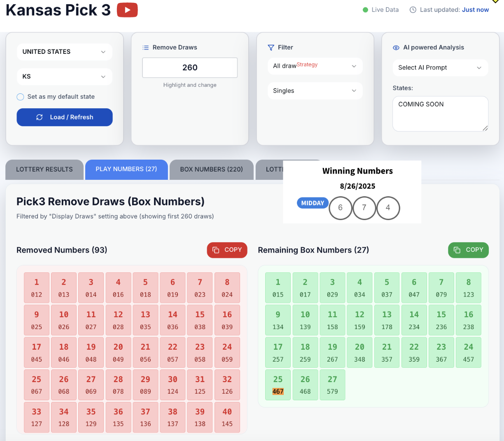This screenshot has height=441, width=504.
Task: Click the Filter funnel icon
Action: 271,48
